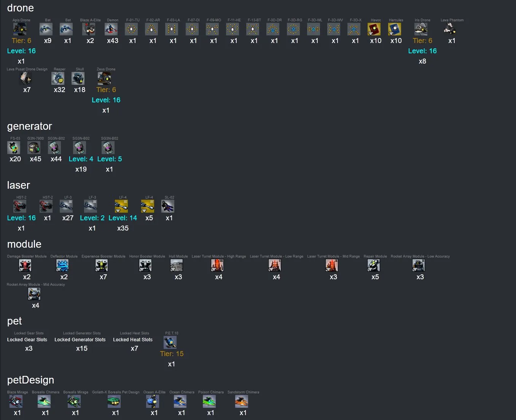
Task: Pick the F-01-TU formation icon
Action: (x=131, y=29)
